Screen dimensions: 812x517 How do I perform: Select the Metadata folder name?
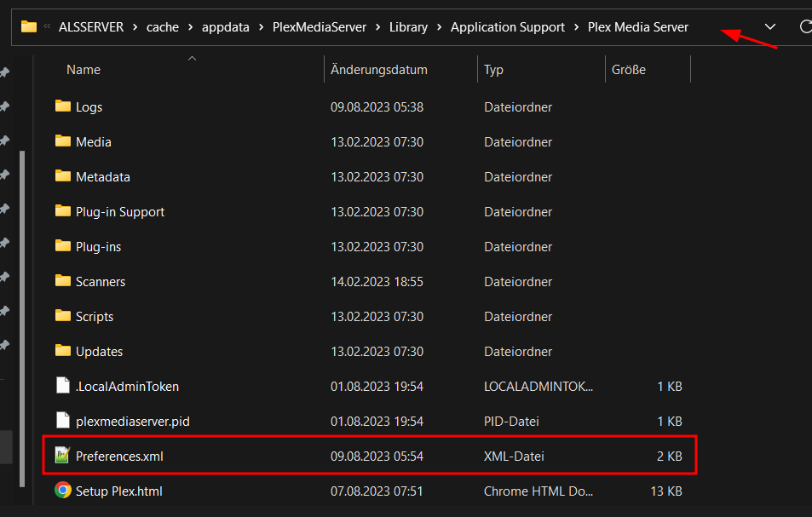103,177
